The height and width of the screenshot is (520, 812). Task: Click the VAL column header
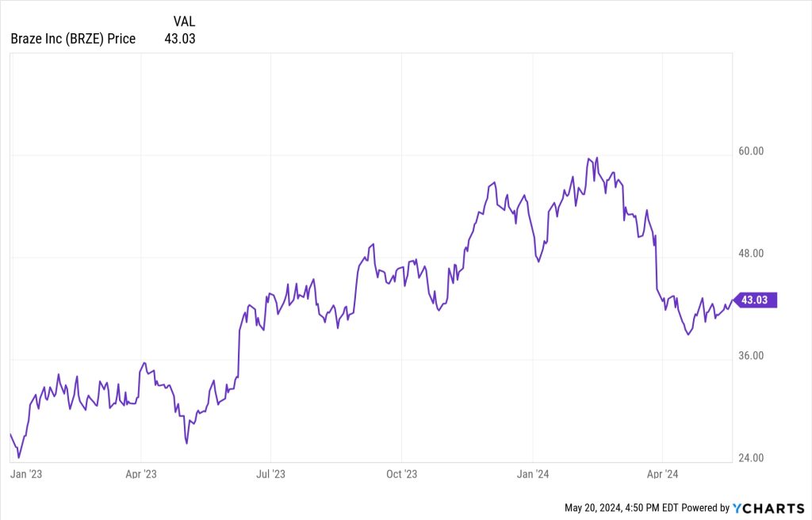coord(183,21)
